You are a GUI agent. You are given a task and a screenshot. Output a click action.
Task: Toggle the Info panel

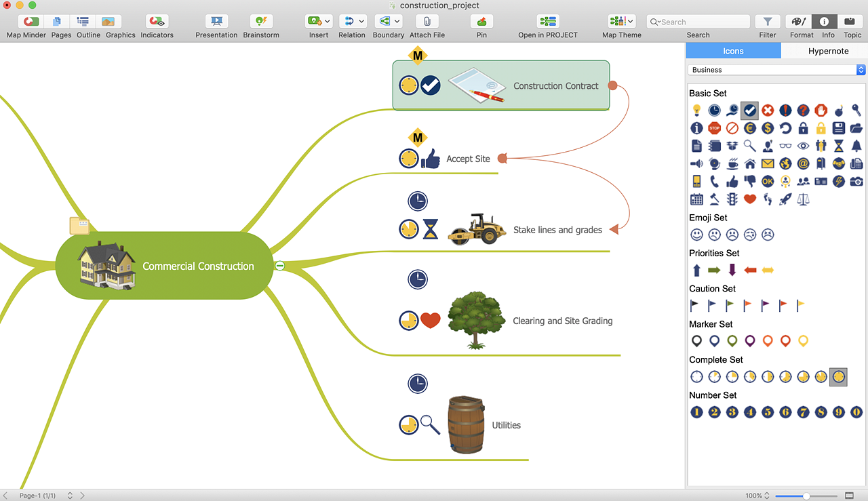pyautogui.click(x=825, y=22)
